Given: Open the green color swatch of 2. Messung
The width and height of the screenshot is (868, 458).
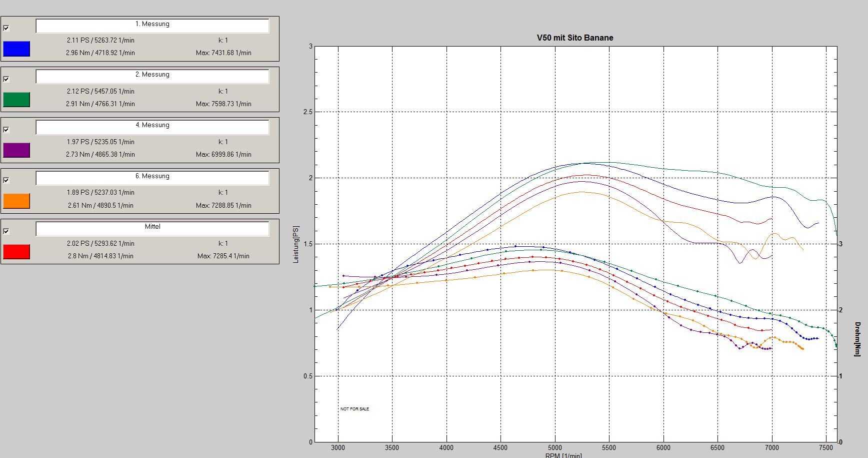Looking at the screenshot, I should 16,100.
